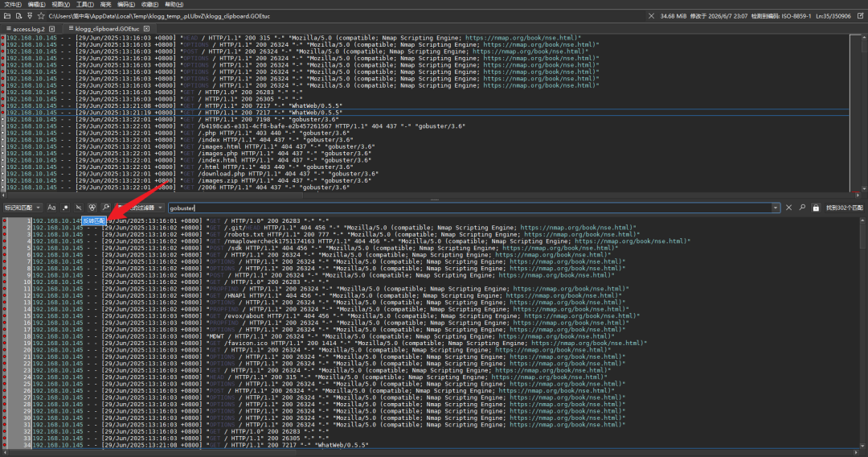868x457 pixels.
Task: Click the Ln:35/350906 line indicator
Action: tap(833, 16)
